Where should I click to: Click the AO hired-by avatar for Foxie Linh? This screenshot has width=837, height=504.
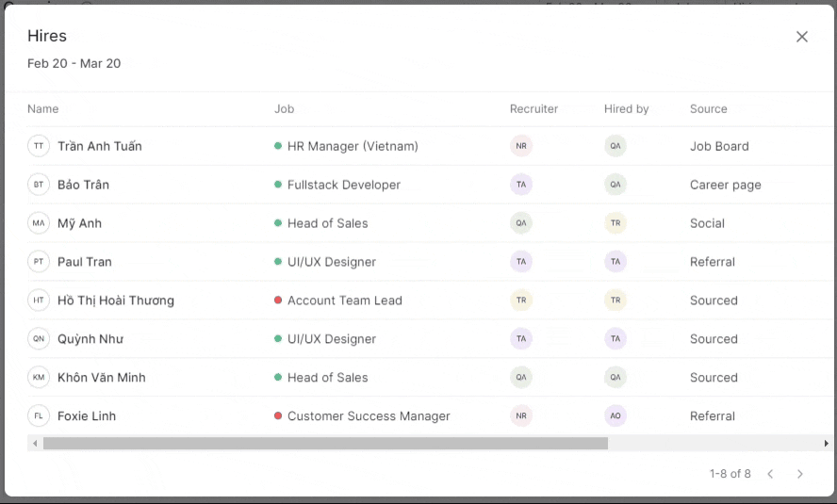pyautogui.click(x=615, y=416)
